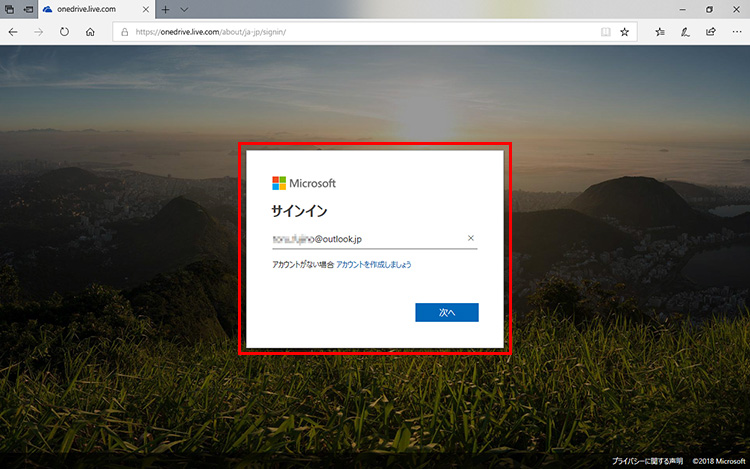Screen dimensions: 750x469
Task: Click the 次へ button
Action: [447, 312]
